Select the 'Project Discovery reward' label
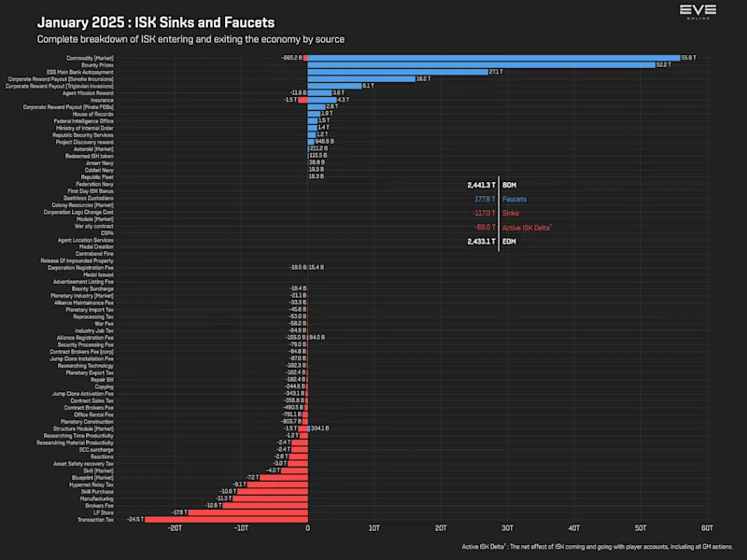The width and height of the screenshot is (747, 560). pos(85,143)
